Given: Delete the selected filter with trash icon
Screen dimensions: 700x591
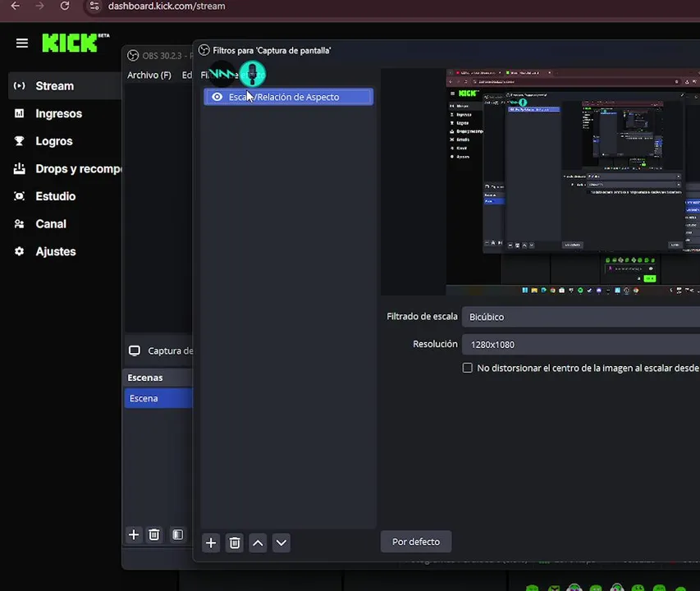Looking at the screenshot, I should click(235, 543).
